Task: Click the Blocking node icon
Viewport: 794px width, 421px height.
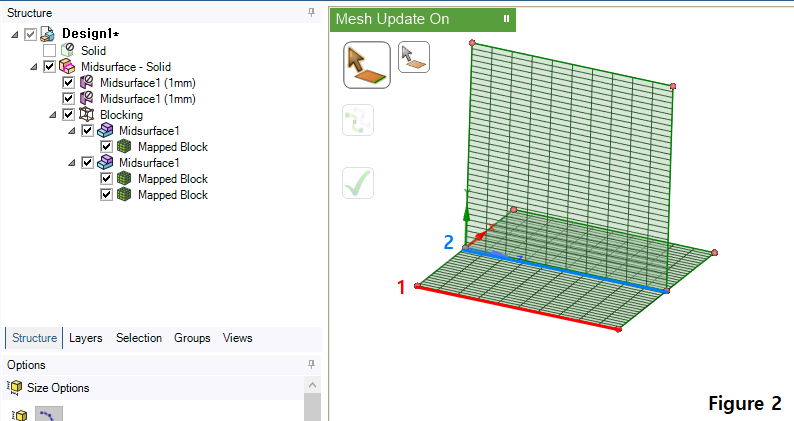Action: click(87, 114)
